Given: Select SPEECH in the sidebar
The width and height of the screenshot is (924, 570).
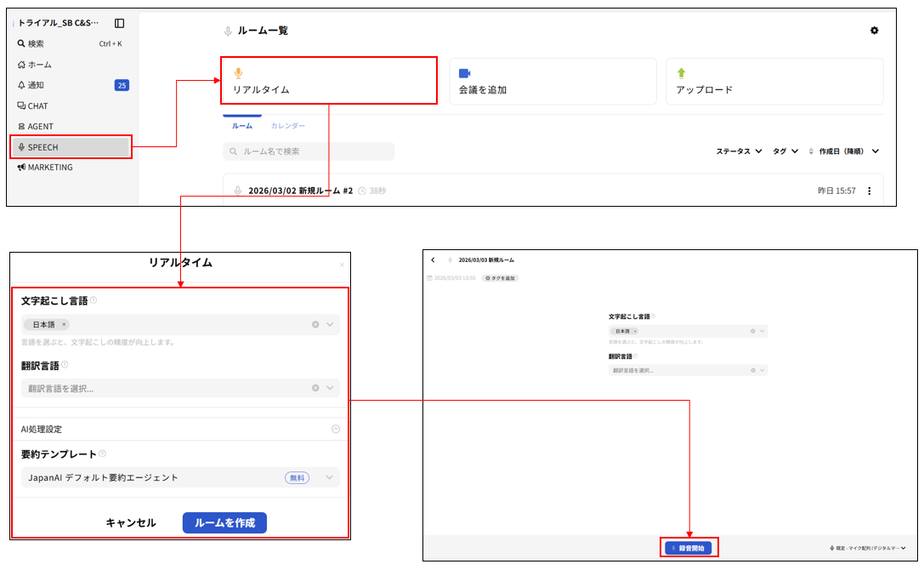Looking at the screenshot, I should 71,147.
